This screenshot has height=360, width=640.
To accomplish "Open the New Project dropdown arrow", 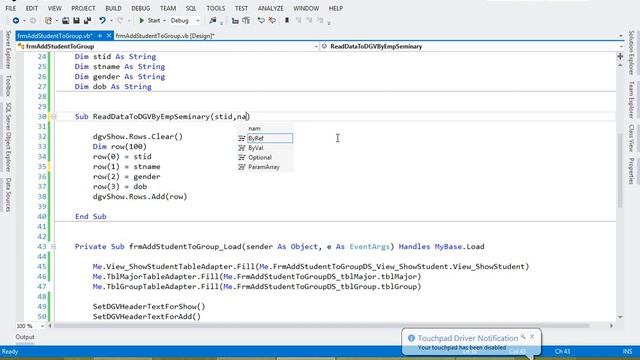I will pyautogui.click(x=56, y=20).
